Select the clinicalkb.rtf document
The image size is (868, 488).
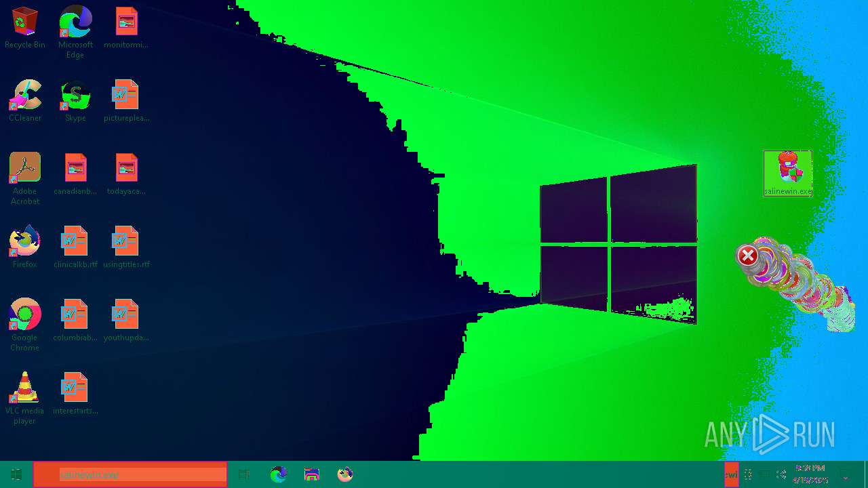pyautogui.click(x=75, y=247)
